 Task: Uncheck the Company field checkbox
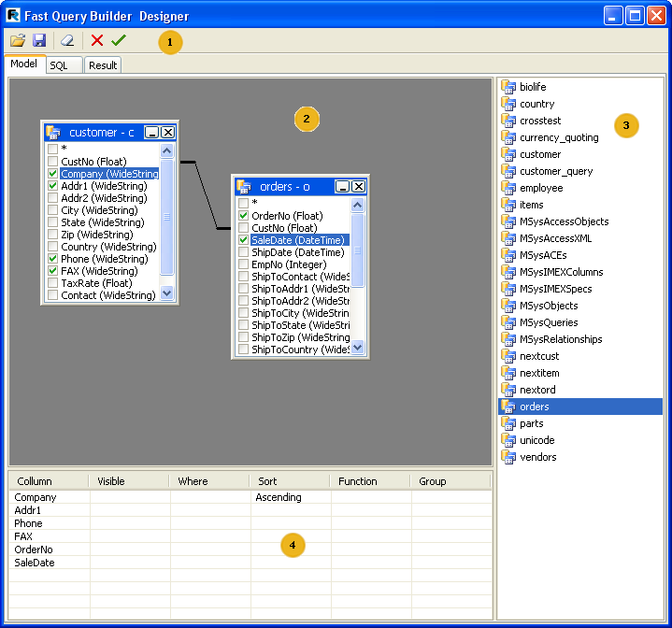[53, 174]
